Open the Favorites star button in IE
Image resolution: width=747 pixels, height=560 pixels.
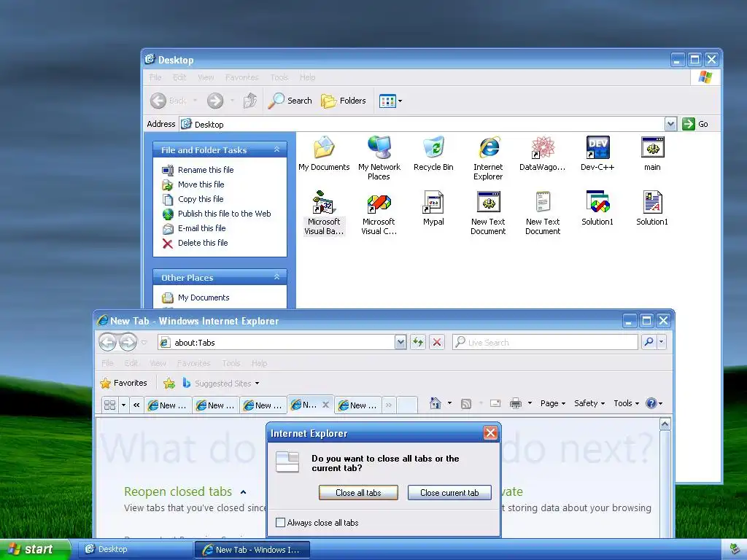[x=124, y=383]
